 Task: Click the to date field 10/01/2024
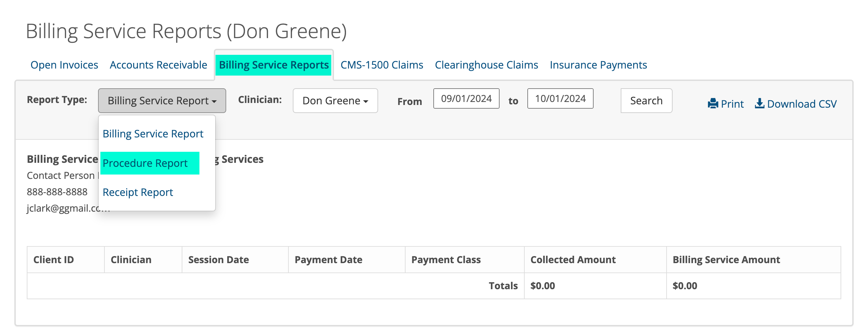560,99
